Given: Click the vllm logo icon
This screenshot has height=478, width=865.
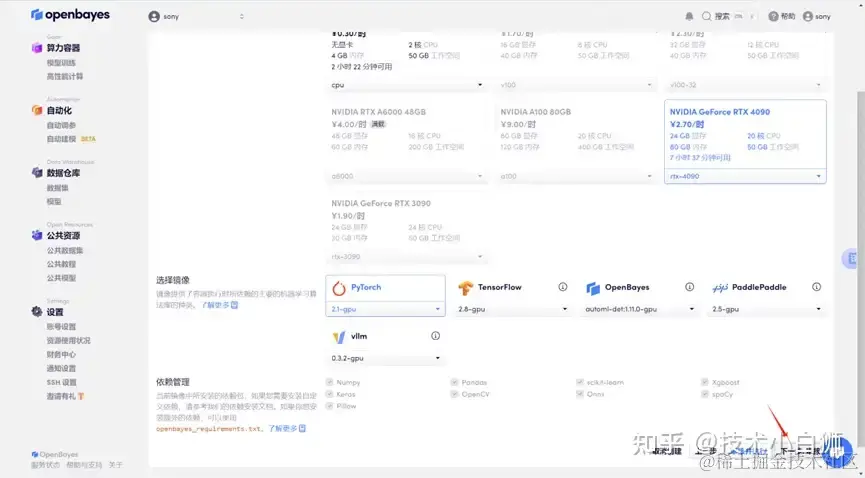Looking at the screenshot, I should pos(339,337).
